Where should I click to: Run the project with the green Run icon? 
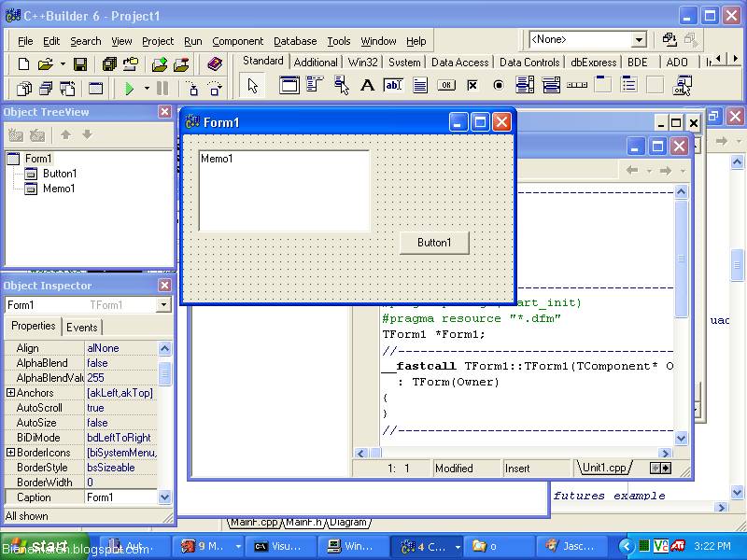click(x=132, y=87)
